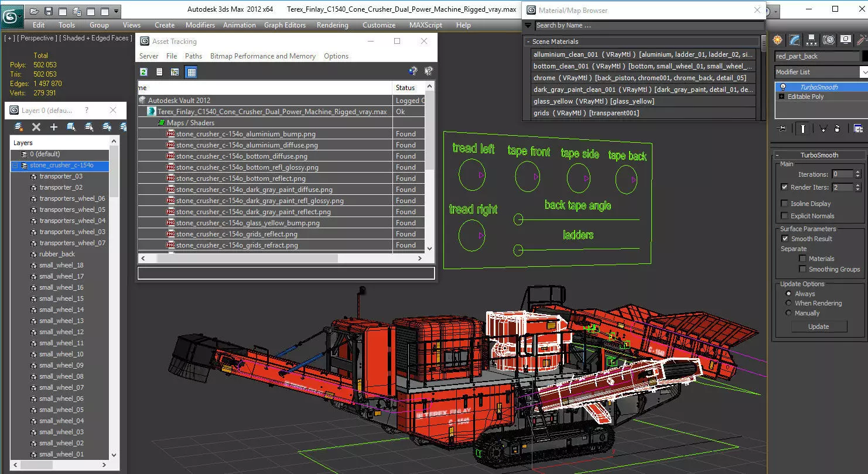Open the Modify command panel tab
The image size is (868, 474).
click(794, 40)
